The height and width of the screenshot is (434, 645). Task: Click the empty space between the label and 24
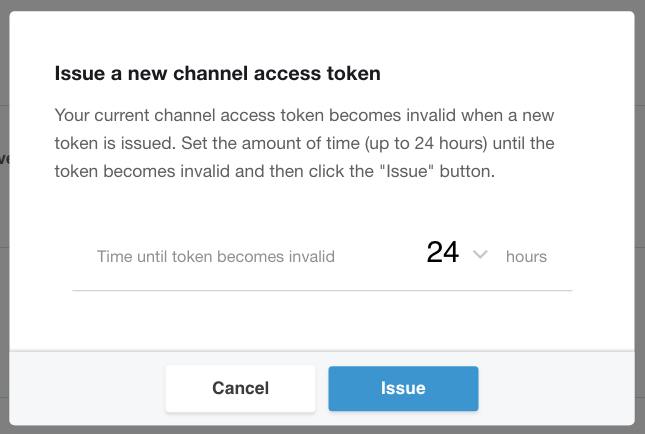380,256
